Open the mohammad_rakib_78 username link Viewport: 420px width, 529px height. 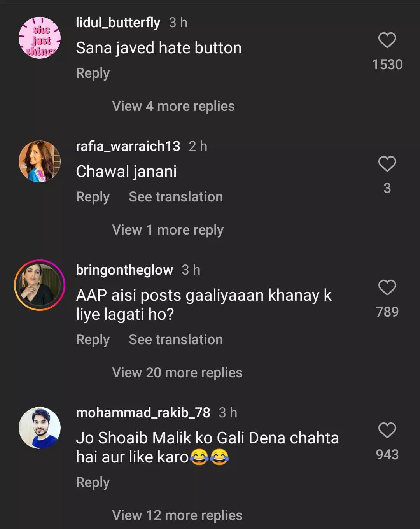point(143,412)
